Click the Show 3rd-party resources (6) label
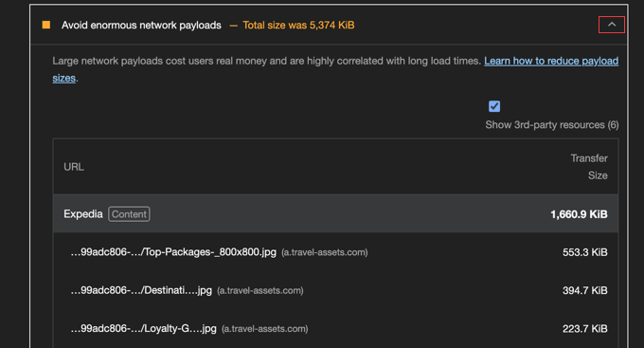644x348 pixels. pos(552,124)
